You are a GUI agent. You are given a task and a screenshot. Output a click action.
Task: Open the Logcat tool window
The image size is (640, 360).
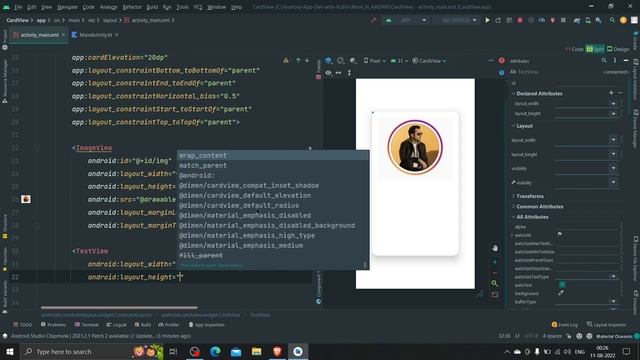(x=117, y=324)
